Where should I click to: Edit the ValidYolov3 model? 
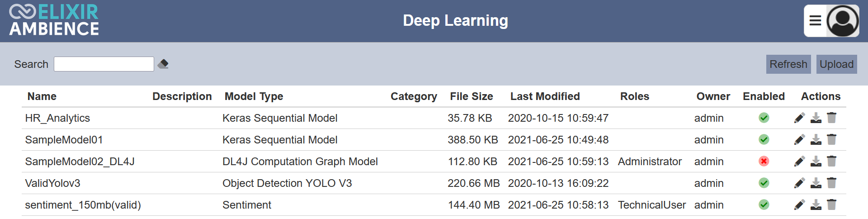[799, 183]
